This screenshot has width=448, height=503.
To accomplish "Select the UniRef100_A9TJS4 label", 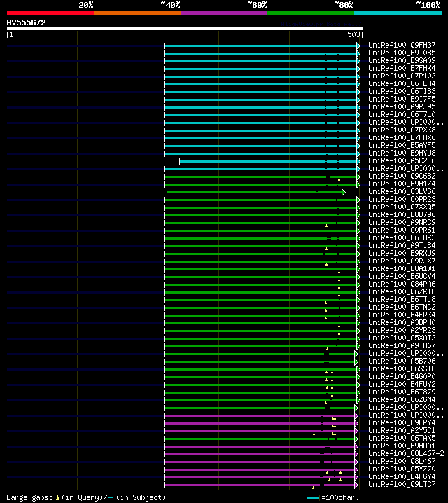I will (x=402, y=245).
